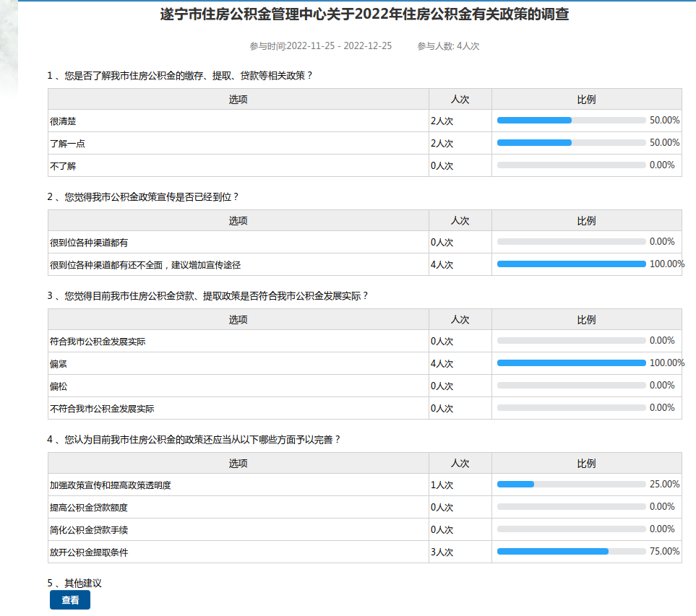Click the empty progress bar for 不了解

[x=571, y=165]
